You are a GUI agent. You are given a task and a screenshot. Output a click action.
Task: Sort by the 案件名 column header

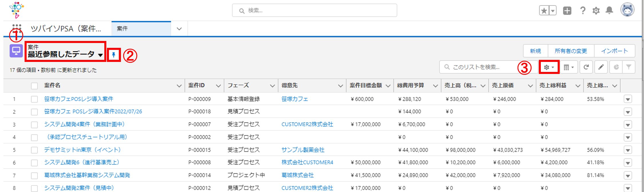click(52, 85)
